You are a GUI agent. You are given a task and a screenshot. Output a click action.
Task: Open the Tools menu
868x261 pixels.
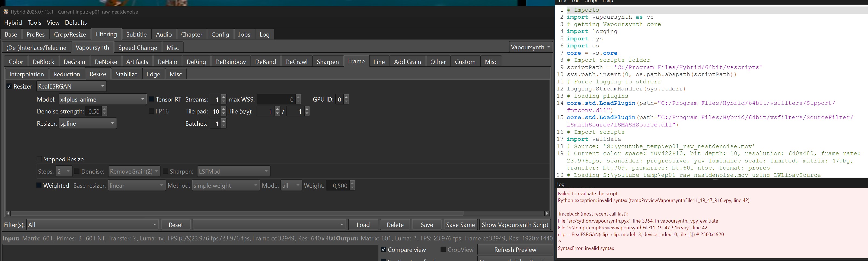pos(34,22)
